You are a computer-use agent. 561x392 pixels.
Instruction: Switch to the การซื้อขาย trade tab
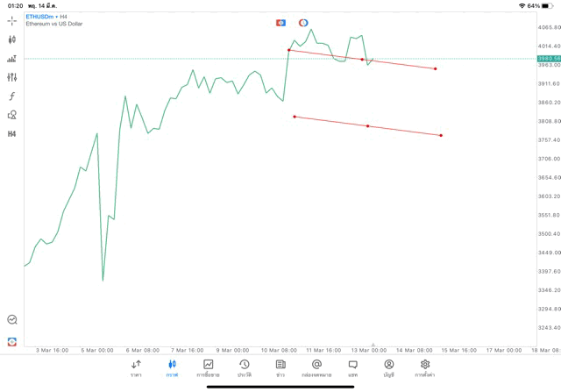point(208,367)
